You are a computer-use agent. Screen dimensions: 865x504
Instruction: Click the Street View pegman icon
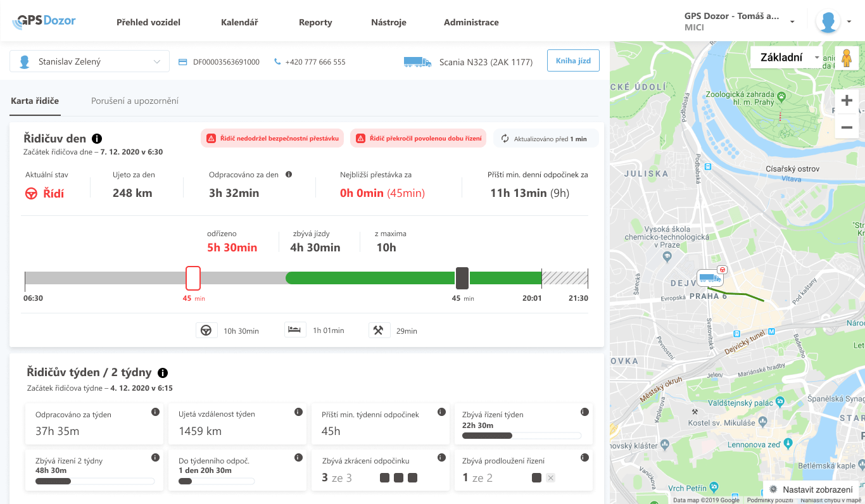pyautogui.click(x=847, y=58)
